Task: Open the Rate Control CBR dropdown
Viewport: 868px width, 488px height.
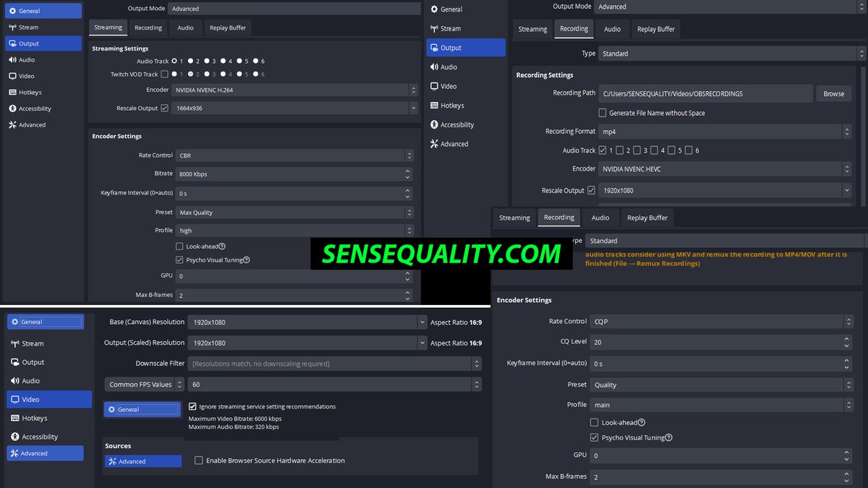Action: coord(294,155)
